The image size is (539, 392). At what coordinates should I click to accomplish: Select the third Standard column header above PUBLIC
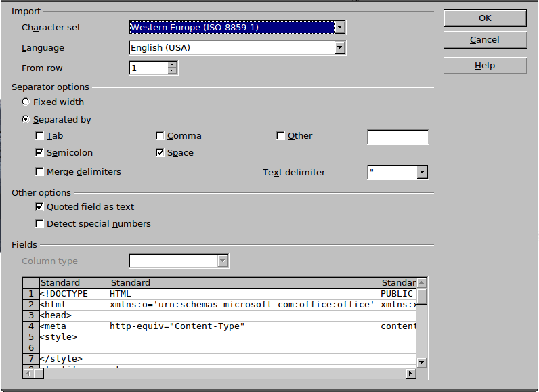click(x=399, y=283)
